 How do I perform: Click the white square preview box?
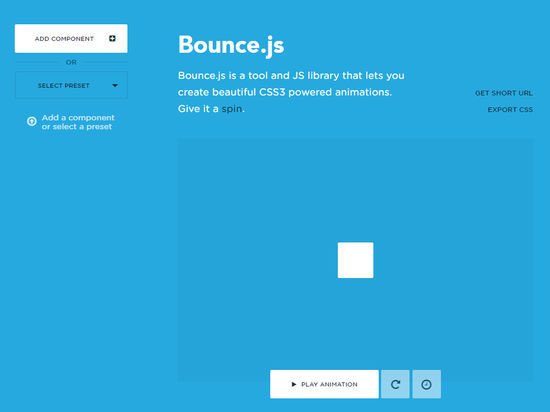[x=356, y=260]
